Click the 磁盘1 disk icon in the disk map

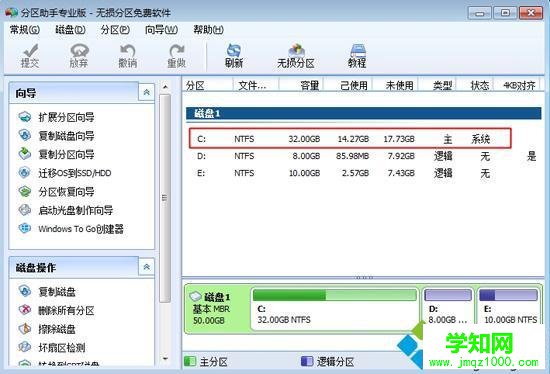(x=195, y=297)
